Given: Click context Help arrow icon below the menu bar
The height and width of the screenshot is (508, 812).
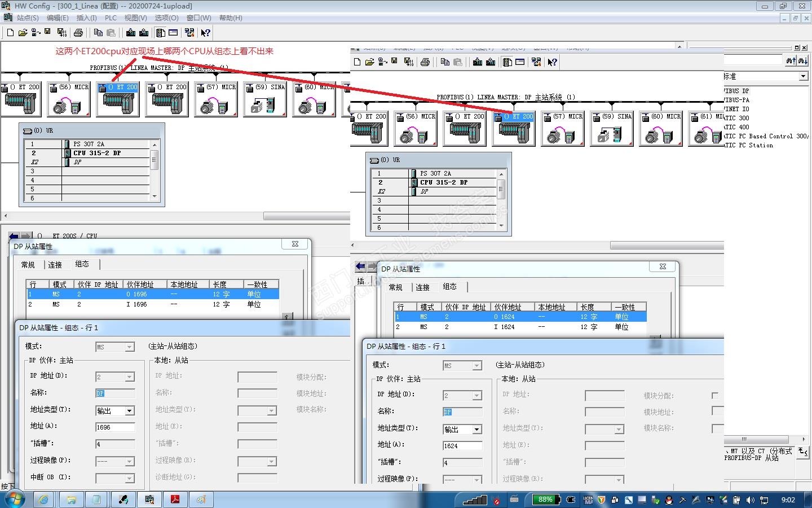Looking at the screenshot, I should (205, 33).
